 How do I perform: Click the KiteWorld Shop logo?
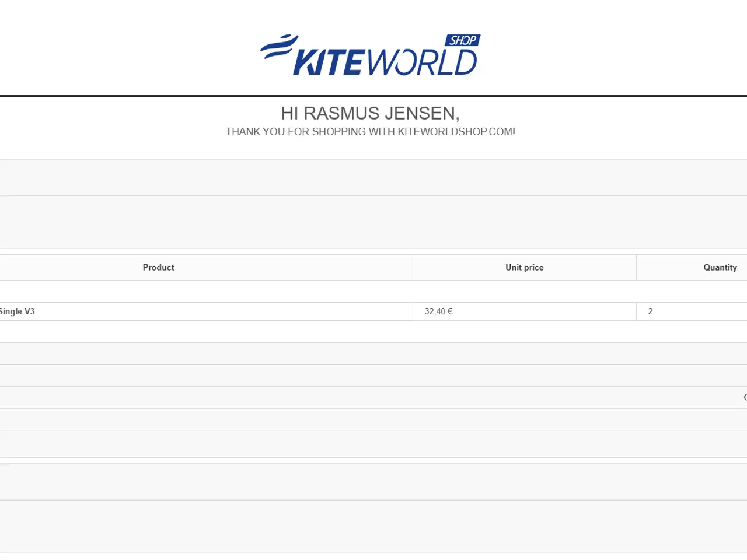[x=370, y=55]
